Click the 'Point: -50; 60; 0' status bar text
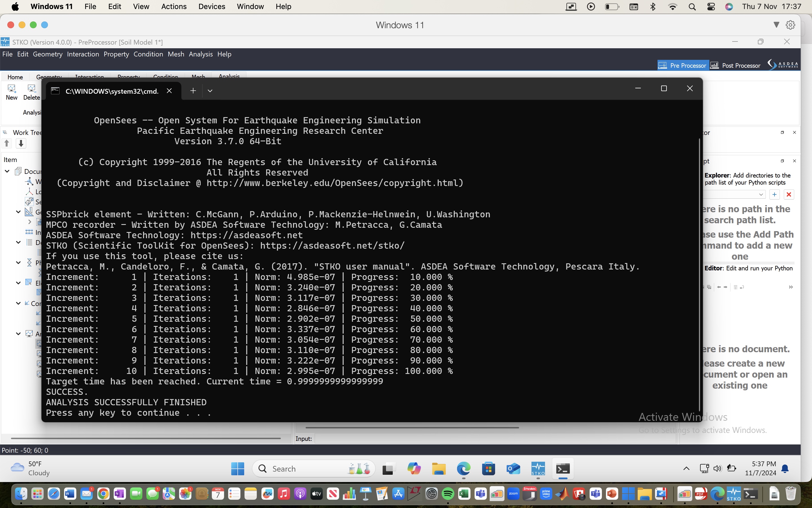 coord(25,450)
